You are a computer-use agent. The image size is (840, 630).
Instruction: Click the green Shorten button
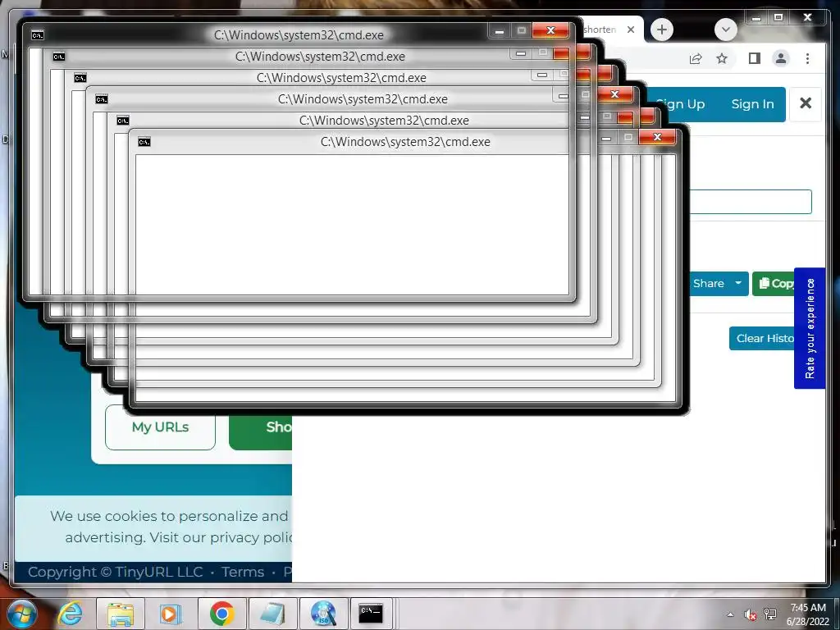pyautogui.click(x=261, y=431)
